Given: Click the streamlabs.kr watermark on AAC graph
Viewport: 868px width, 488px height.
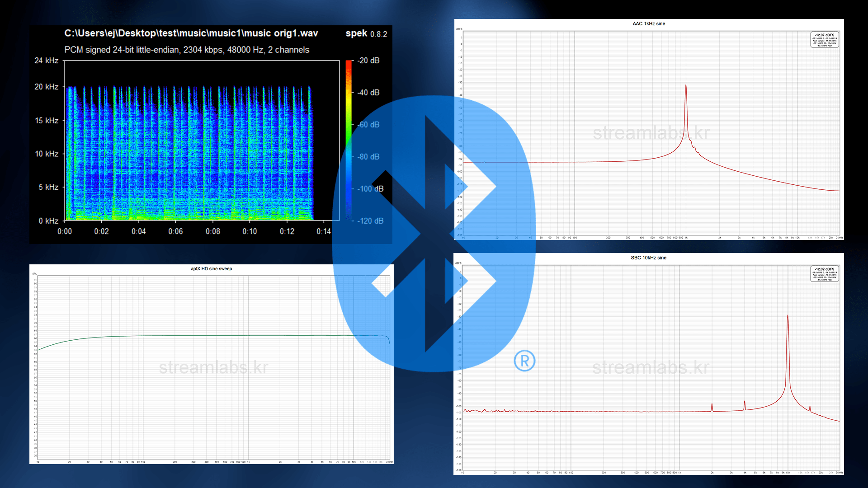Looking at the screenshot, I should tap(651, 133).
